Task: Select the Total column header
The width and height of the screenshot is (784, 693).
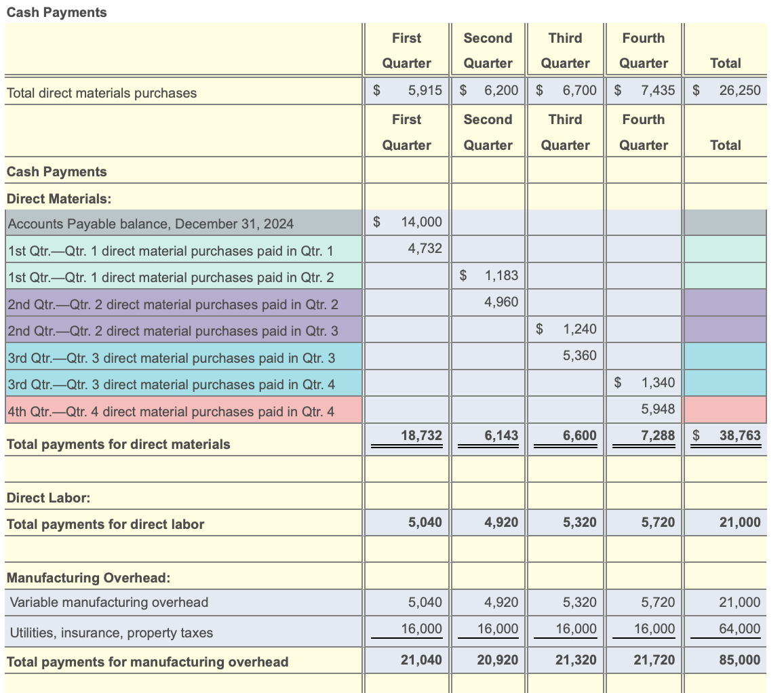Action: point(726,63)
